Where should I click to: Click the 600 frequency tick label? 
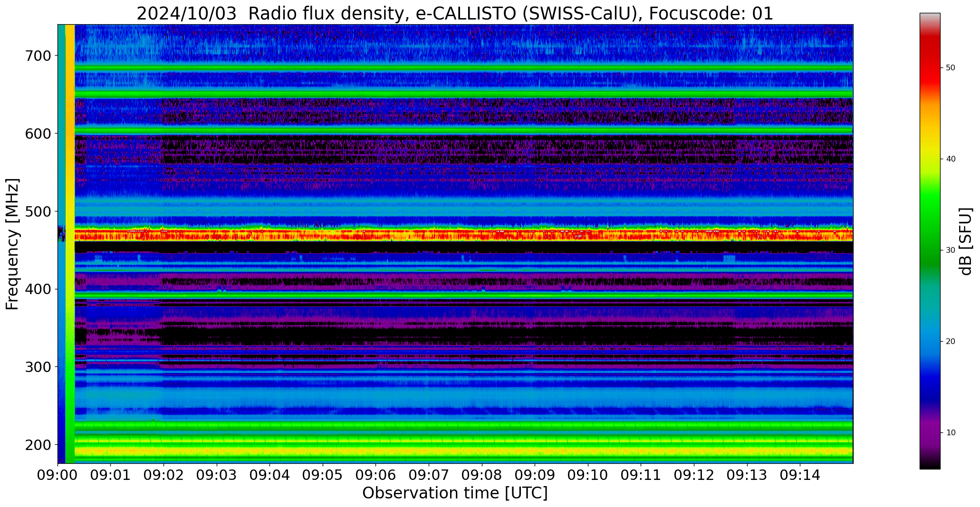coord(38,134)
